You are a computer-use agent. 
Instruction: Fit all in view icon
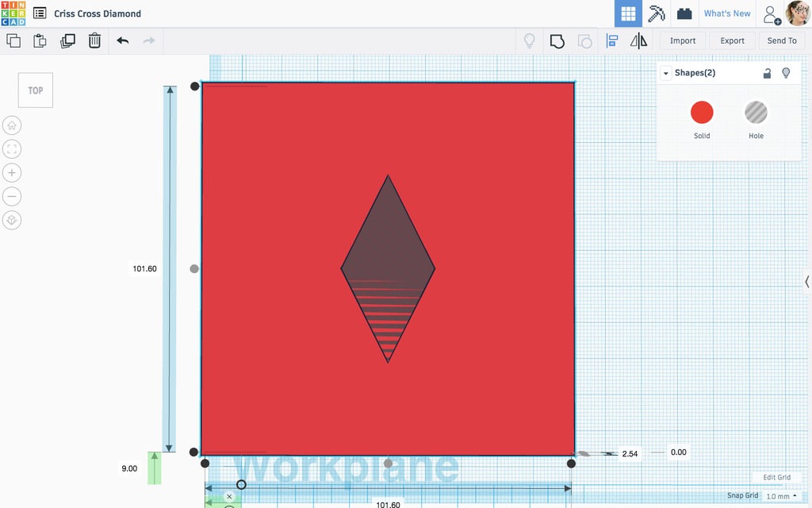pyautogui.click(x=12, y=149)
